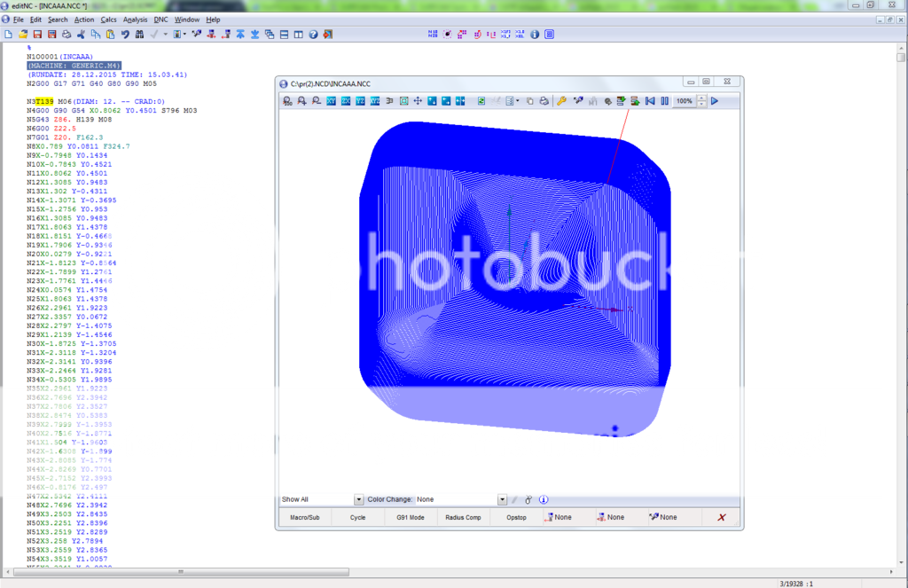The width and height of the screenshot is (908, 588).
Task: Click the G91 Mode button
Action: [410, 517]
